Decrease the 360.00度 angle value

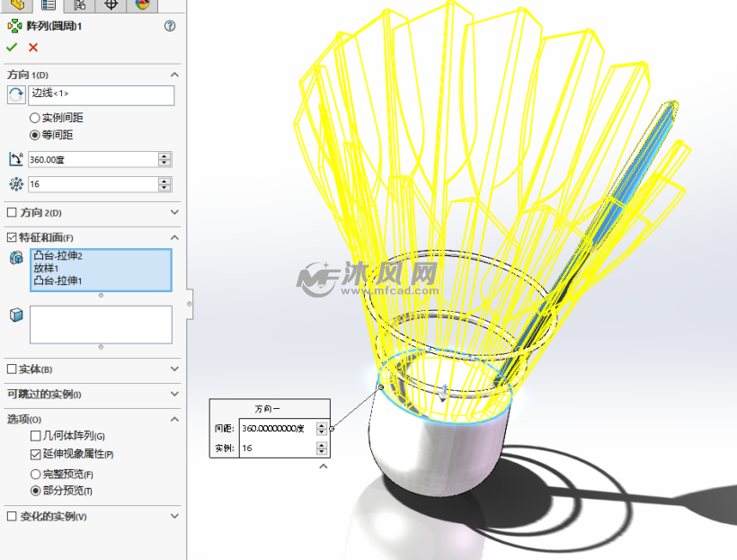pos(164,164)
